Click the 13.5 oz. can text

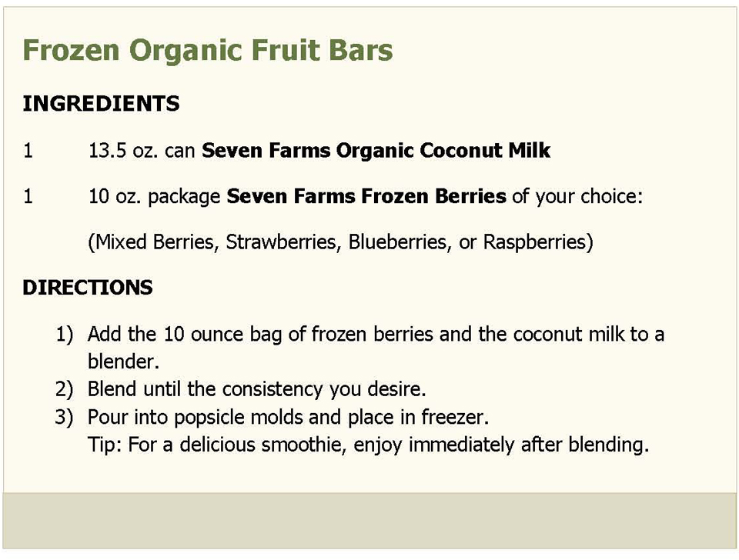pyautogui.click(x=142, y=151)
